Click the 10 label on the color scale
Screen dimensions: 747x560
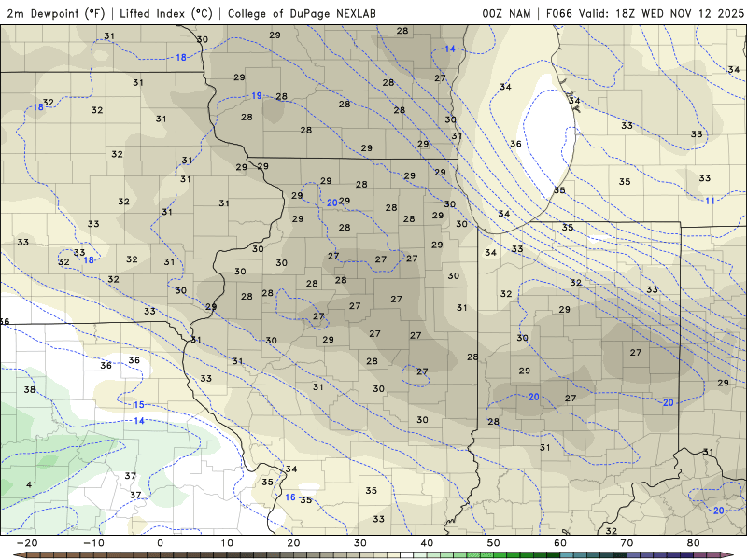click(x=227, y=543)
